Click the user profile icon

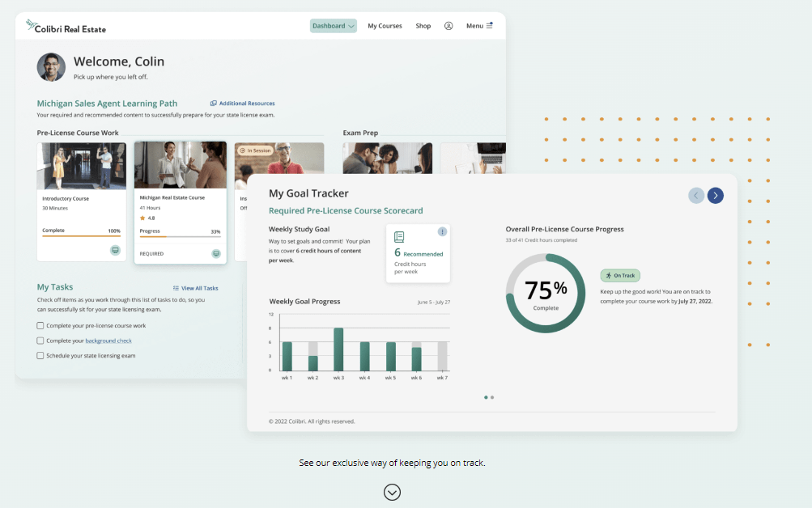pos(449,26)
